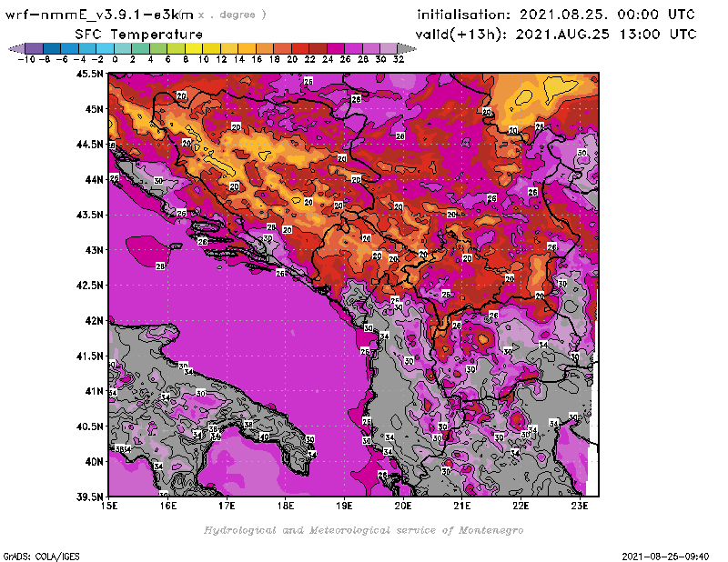Click the '43.5N' latitude axis label

[x=89, y=215]
